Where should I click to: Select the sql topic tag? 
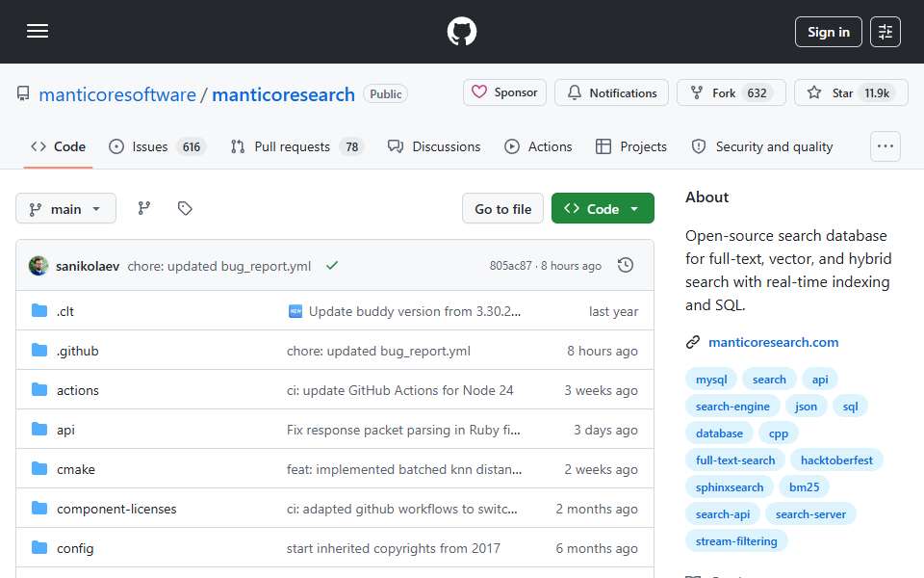coord(850,407)
